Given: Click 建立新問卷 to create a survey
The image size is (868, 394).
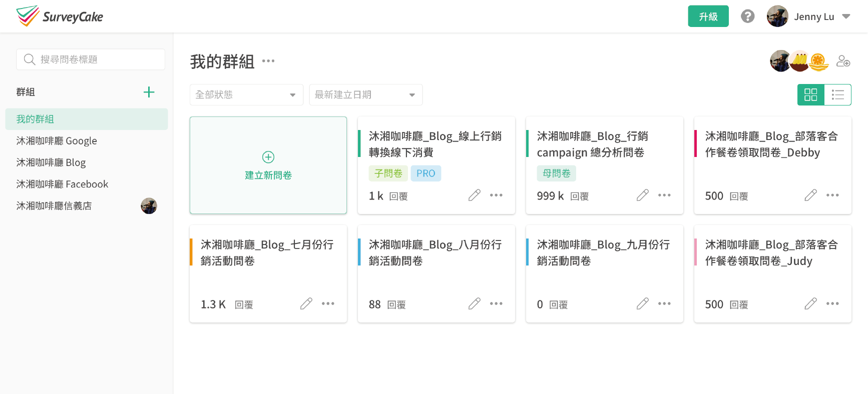Looking at the screenshot, I should (268, 165).
